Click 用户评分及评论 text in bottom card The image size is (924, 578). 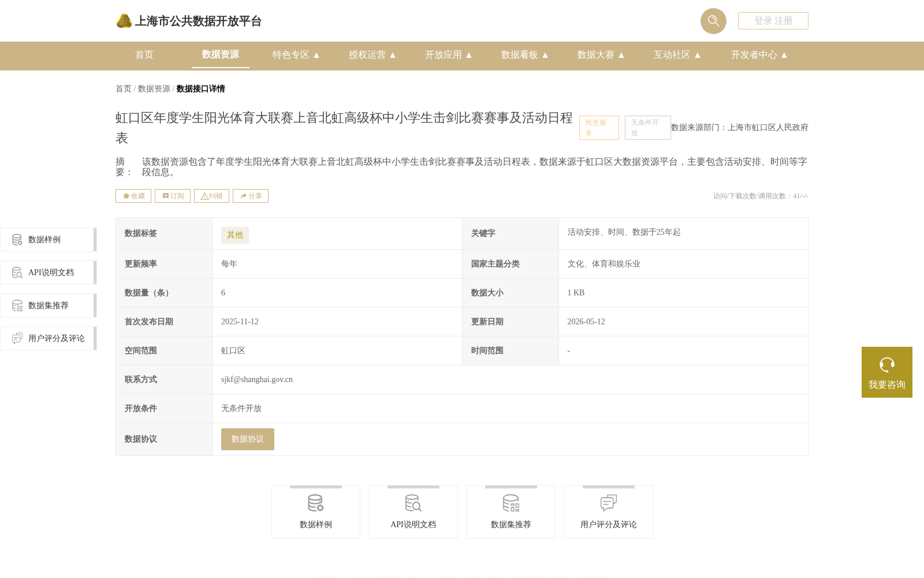[x=609, y=525]
